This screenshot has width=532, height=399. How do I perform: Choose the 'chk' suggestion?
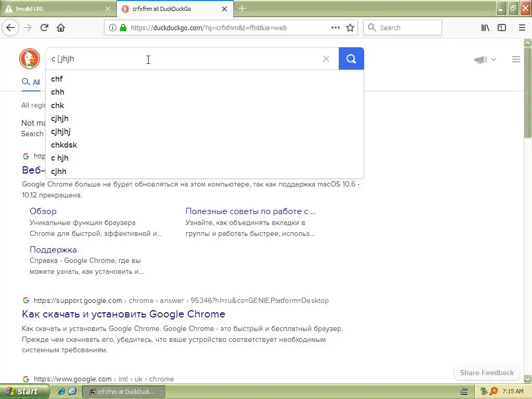click(x=205, y=105)
